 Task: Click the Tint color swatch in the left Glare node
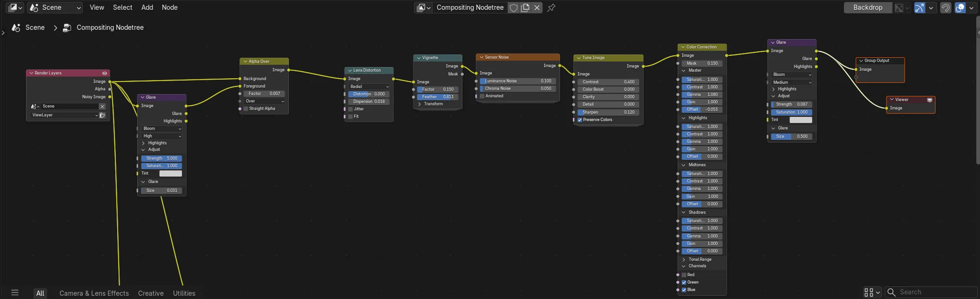[171, 173]
